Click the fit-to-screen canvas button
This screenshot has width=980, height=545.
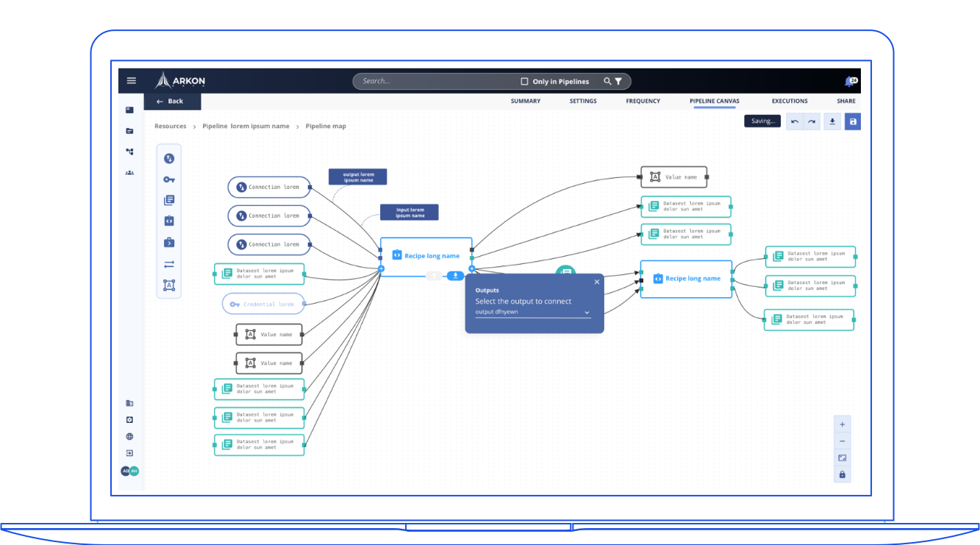tap(843, 458)
